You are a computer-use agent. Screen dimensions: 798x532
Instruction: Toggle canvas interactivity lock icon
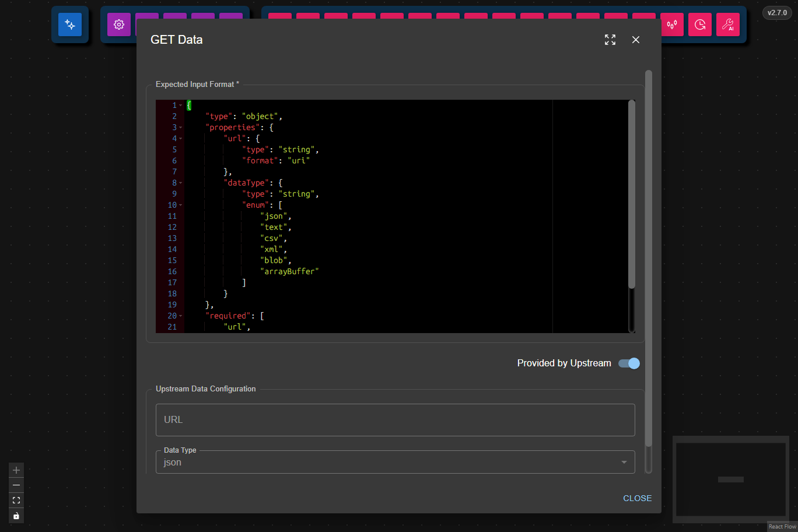(16, 516)
